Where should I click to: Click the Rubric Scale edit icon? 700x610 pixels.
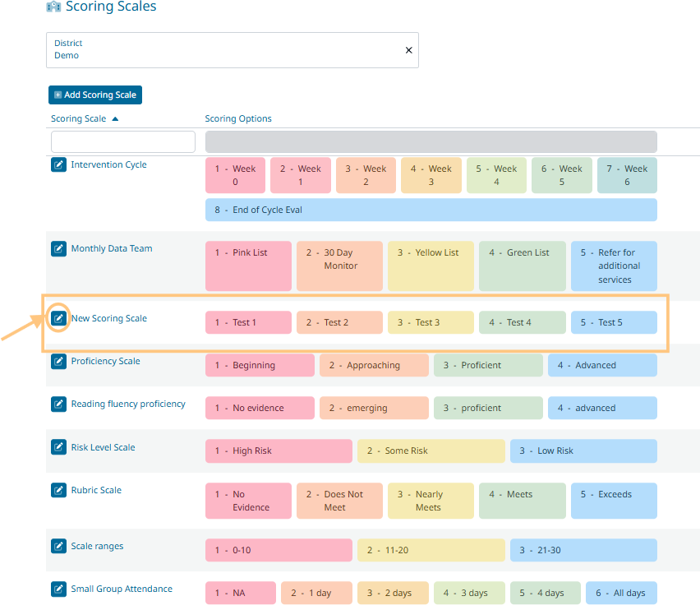pos(58,491)
